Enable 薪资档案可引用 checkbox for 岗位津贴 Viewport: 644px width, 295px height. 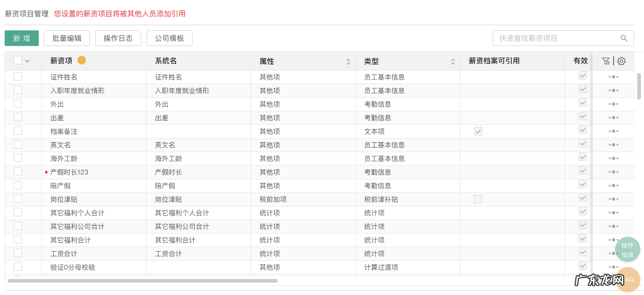[478, 199]
